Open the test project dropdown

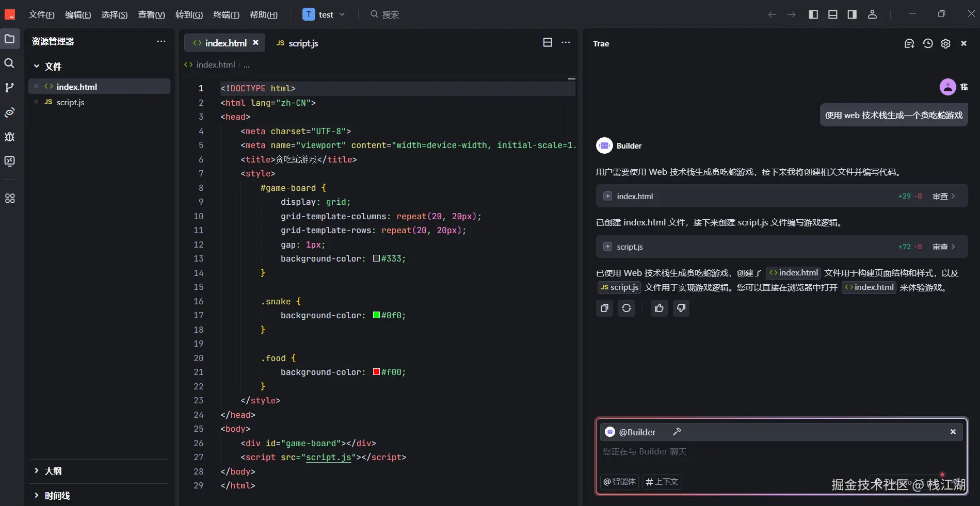(x=324, y=14)
